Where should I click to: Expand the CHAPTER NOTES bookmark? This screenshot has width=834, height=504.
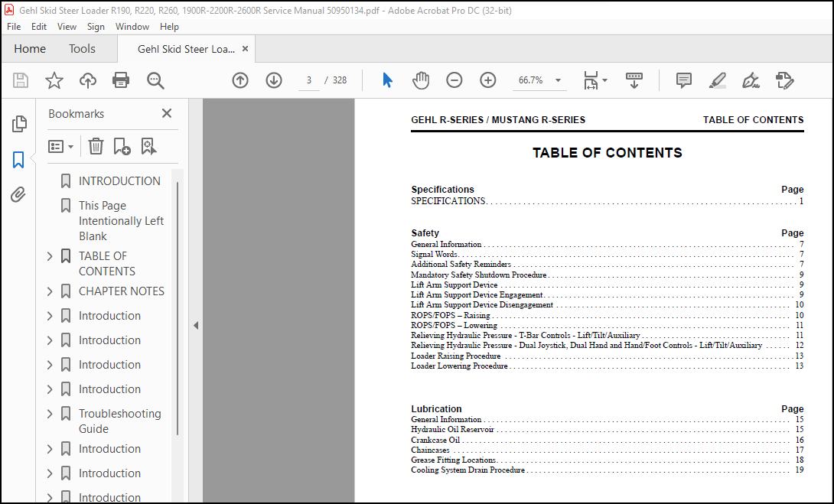[50, 291]
